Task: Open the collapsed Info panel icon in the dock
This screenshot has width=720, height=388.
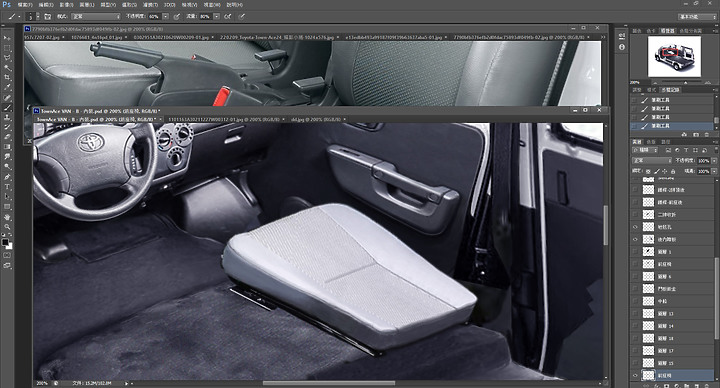Action: 621,47
